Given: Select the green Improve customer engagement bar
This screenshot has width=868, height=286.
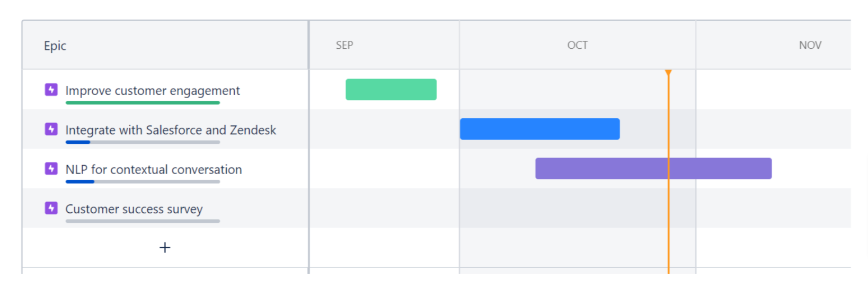Looking at the screenshot, I should [x=391, y=90].
